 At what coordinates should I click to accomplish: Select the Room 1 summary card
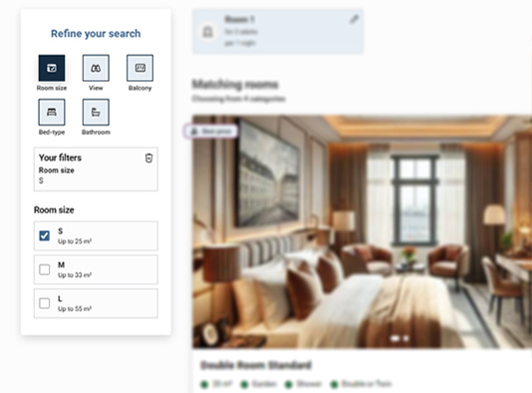coord(278,31)
